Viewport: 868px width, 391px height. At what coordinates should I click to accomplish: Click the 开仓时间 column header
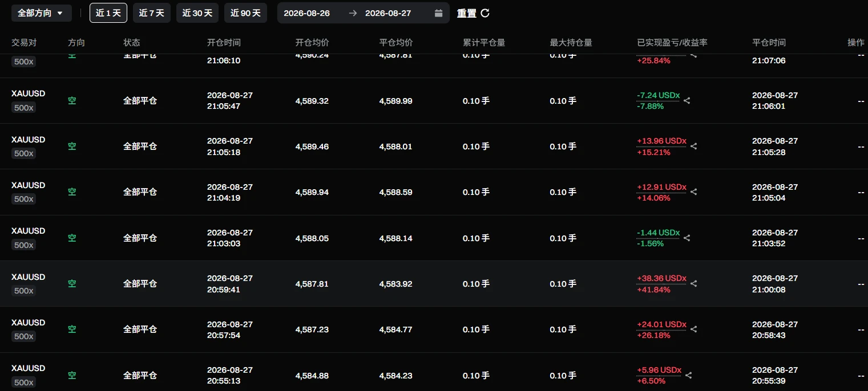point(224,43)
